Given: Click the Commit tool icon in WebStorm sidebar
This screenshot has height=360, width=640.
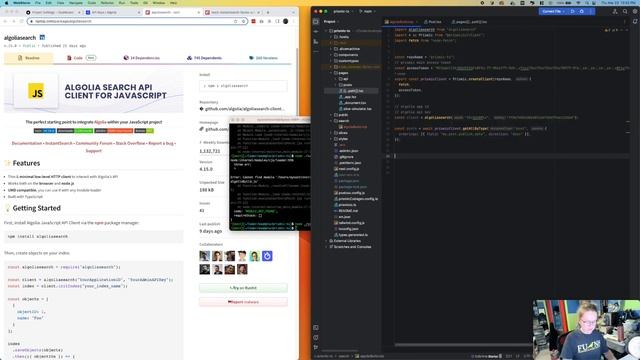Looking at the screenshot, I should tap(316, 31).
